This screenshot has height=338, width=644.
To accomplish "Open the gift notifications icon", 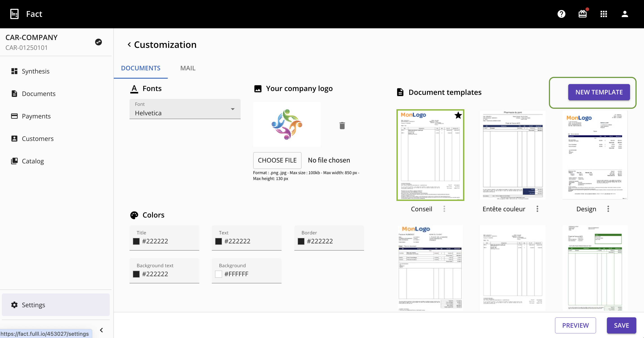I will tap(582, 14).
